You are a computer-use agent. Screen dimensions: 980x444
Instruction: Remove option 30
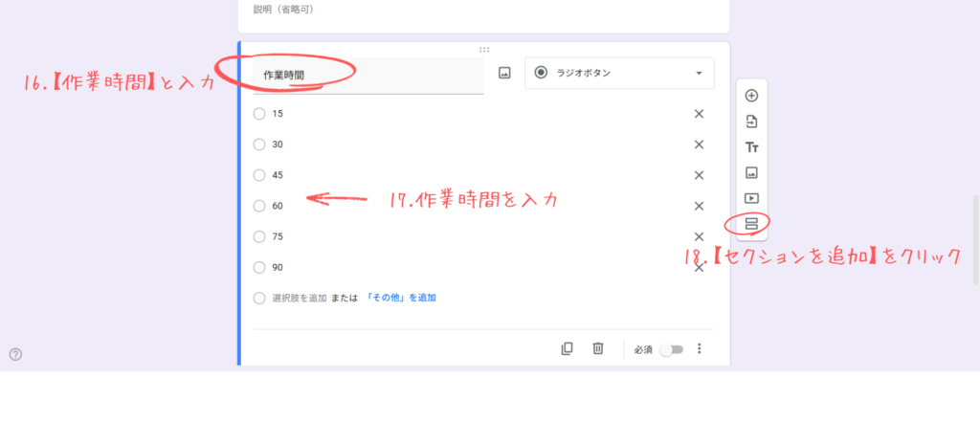click(700, 144)
